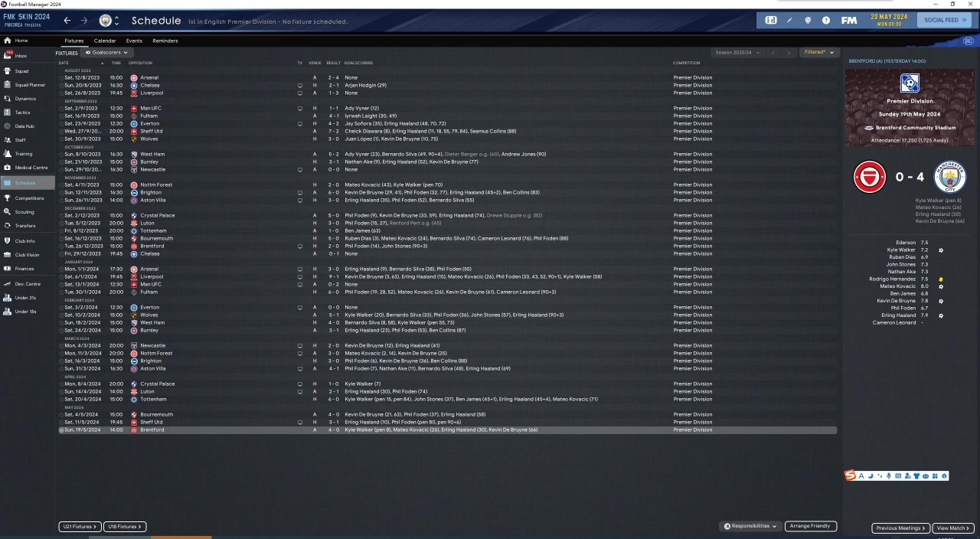Open the Manchester City club badge menu

pyautogui.click(x=106, y=20)
